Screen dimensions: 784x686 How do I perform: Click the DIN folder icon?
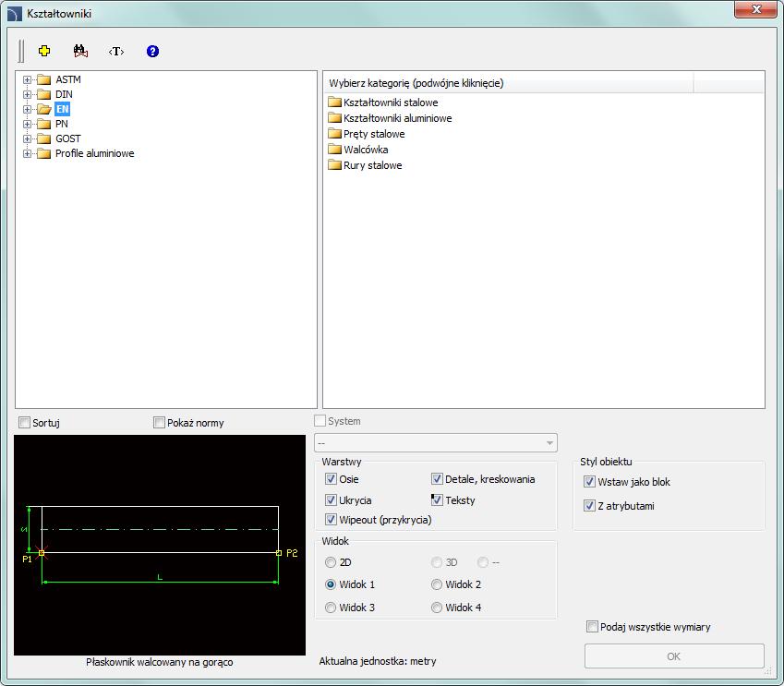pos(44,94)
